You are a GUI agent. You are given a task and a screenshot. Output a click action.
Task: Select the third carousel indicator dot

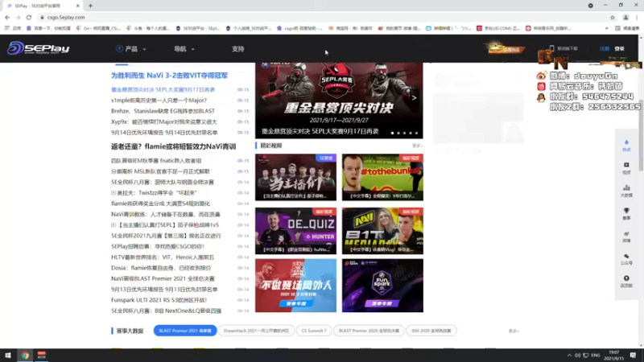tap(405, 133)
